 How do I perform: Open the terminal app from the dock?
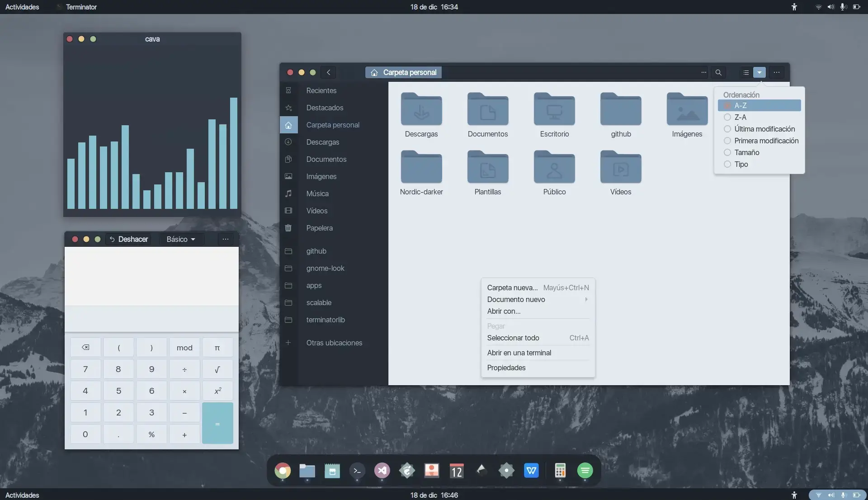(357, 470)
